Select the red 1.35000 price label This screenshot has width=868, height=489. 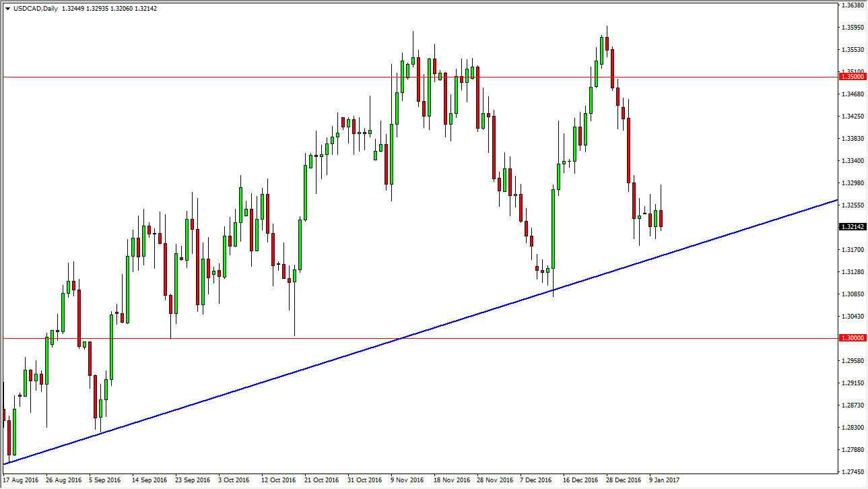pos(853,77)
